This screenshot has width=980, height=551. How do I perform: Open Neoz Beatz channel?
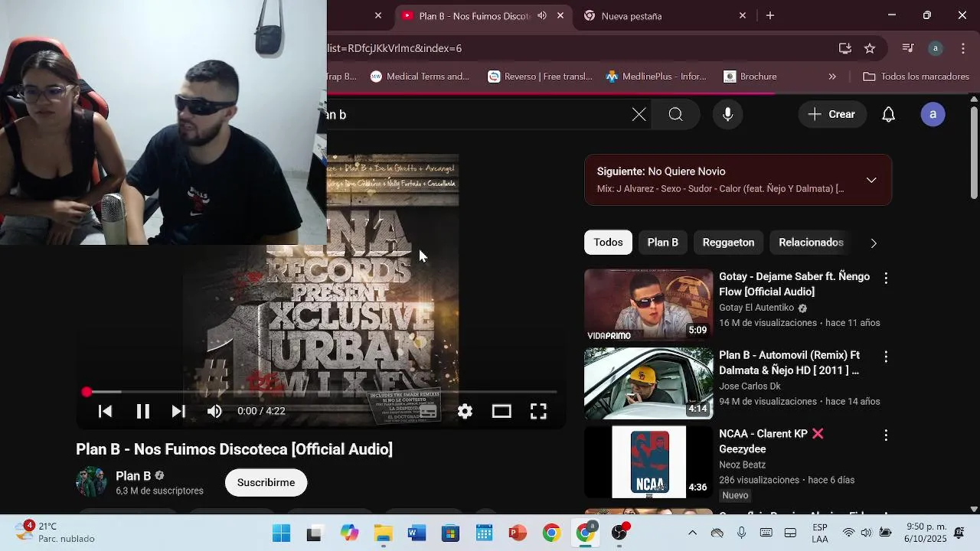[x=742, y=465]
